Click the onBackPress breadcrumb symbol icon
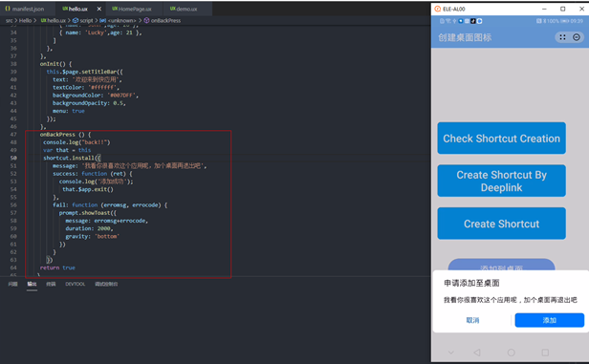Screen dimensions: 589x364 click(x=146, y=21)
